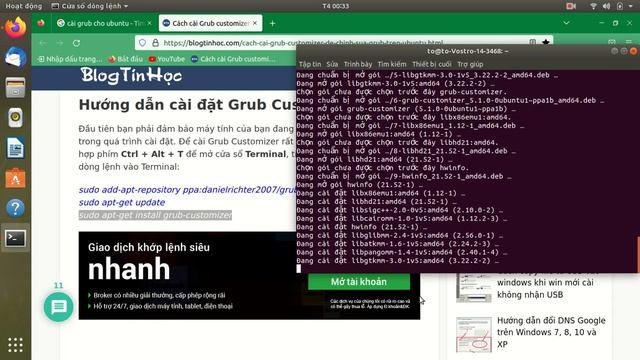Open the chat bubble widget
The height and width of the screenshot is (360, 640).
pyautogui.click(x=58, y=307)
